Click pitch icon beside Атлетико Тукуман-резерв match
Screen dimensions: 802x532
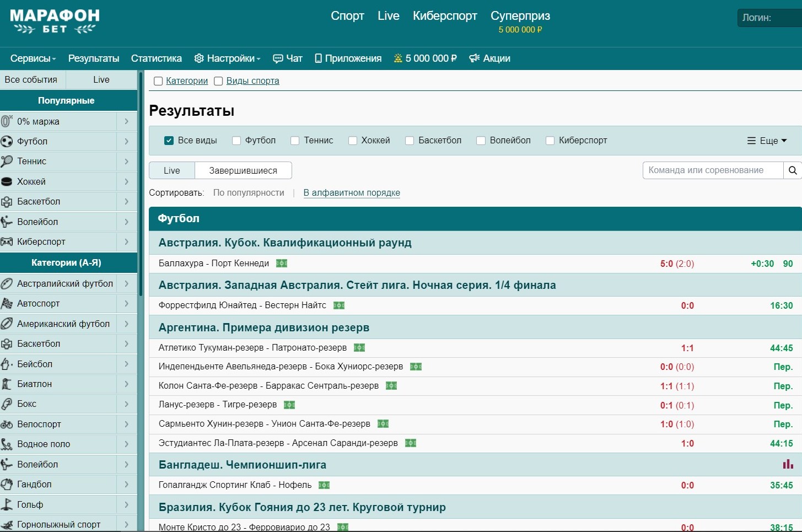[359, 348]
